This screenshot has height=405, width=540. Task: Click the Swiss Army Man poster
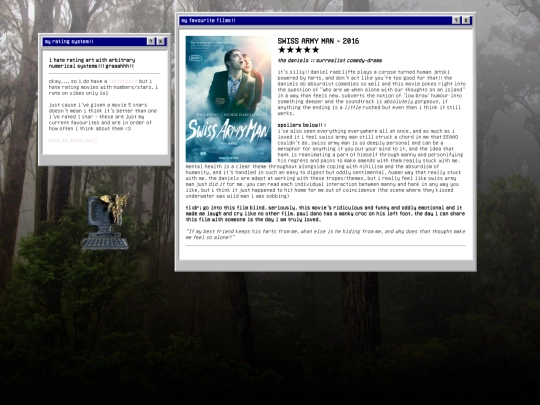coord(228,99)
